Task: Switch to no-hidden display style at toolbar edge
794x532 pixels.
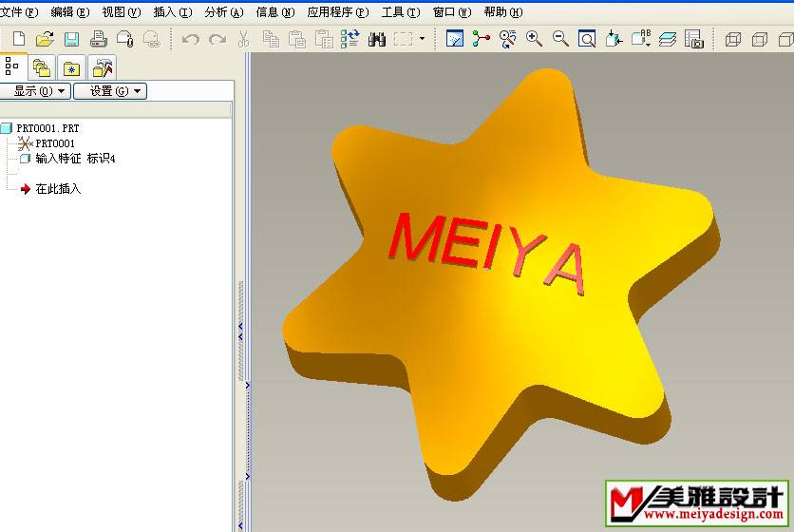Action: coord(785,39)
